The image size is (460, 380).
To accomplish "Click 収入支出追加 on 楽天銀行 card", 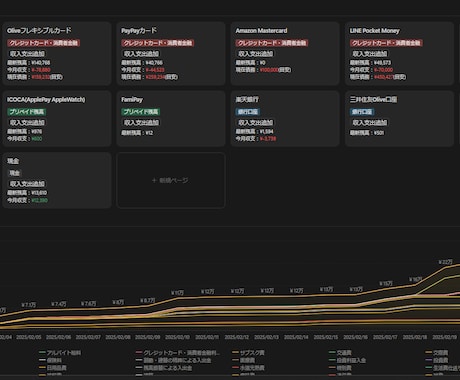I will pos(256,122).
